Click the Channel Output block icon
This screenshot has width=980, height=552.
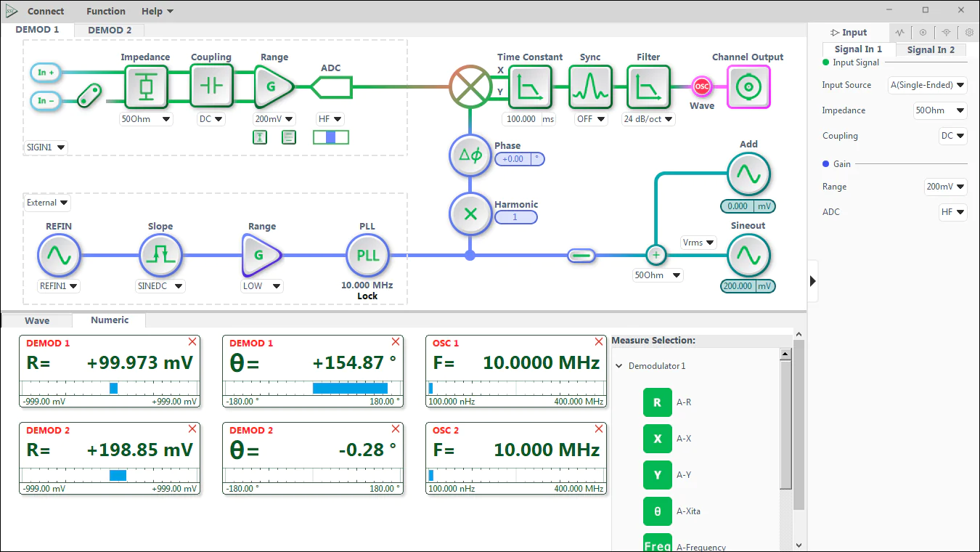click(x=748, y=87)
